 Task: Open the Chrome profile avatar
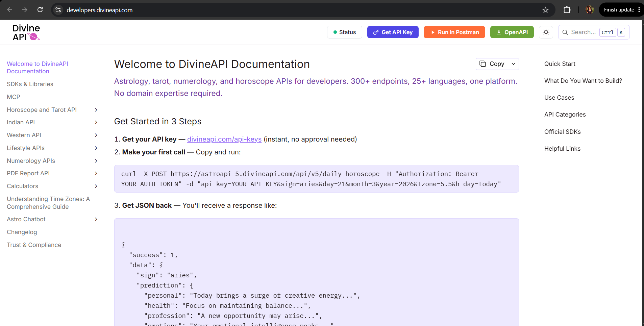[x=590, y=10]
